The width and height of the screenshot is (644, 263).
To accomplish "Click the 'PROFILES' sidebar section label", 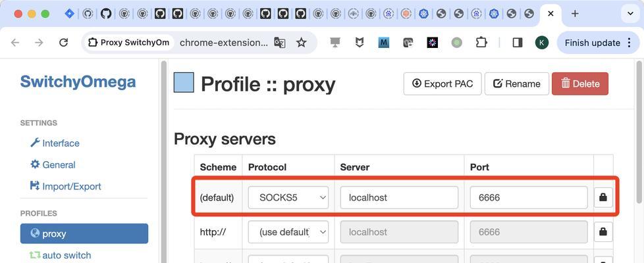I will click(x=39, y=213).
